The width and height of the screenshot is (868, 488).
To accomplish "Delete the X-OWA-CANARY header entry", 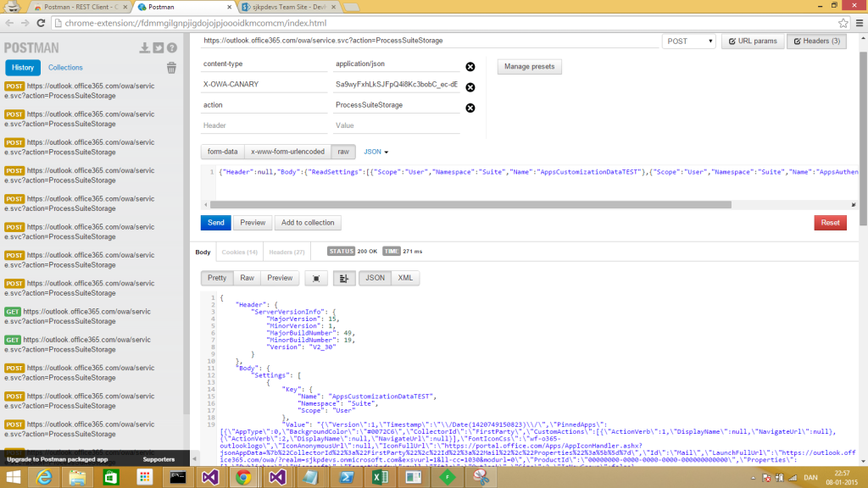I will click(x=470, y=86).
